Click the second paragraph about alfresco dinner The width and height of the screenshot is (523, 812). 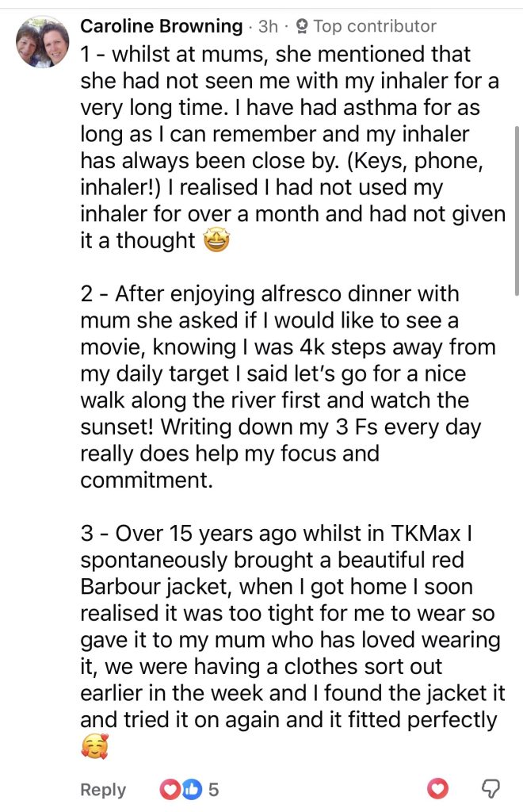(x=288, y=387)
